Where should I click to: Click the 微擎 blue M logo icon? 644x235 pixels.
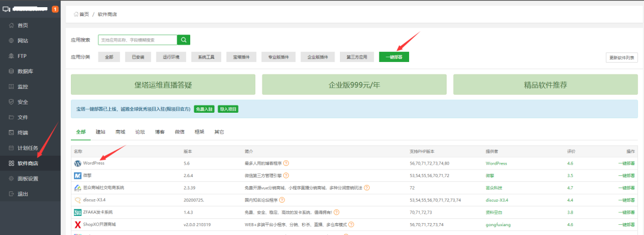point(77,175)
